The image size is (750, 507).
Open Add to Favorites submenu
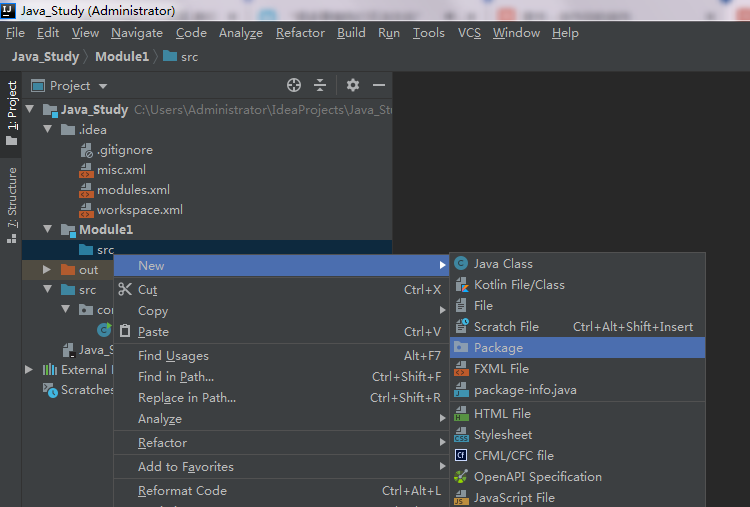[281, 466]
